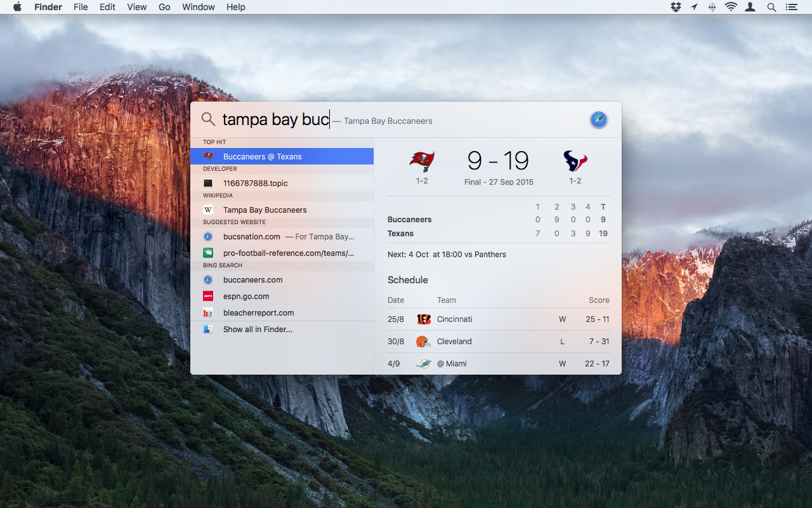The height and width of the screenshot is (508, 812).
Task: Select Tampa Bay Buccaneers Wikipedia result
Action: point(282,210)
